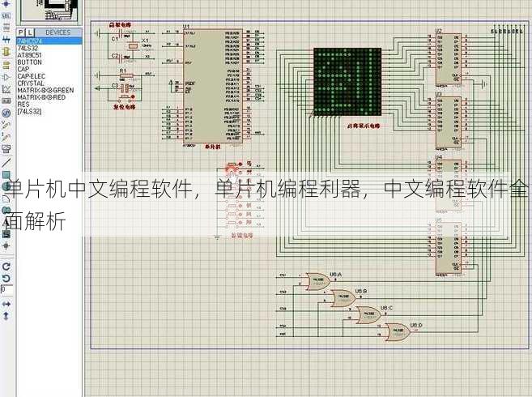Click the reset push button below C3

124,100
